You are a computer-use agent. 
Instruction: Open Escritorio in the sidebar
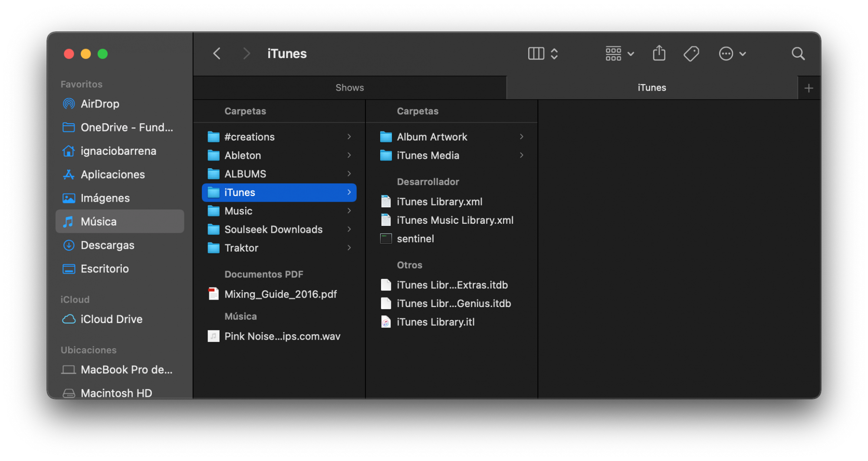pos(120,269)
